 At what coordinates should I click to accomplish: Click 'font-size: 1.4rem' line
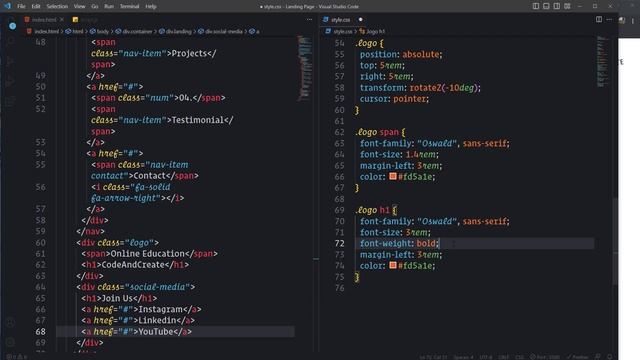pyautogui.click(x=399, y=154)
